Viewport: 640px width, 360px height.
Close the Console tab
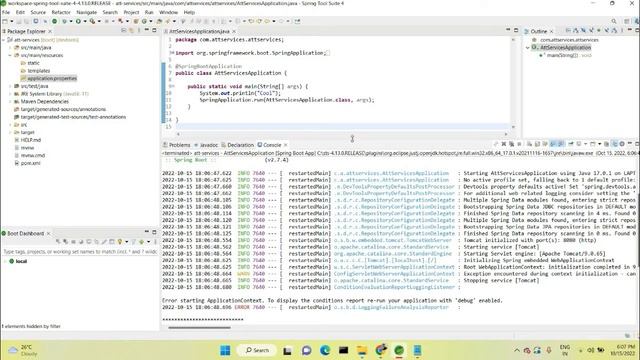pos(286,145)
